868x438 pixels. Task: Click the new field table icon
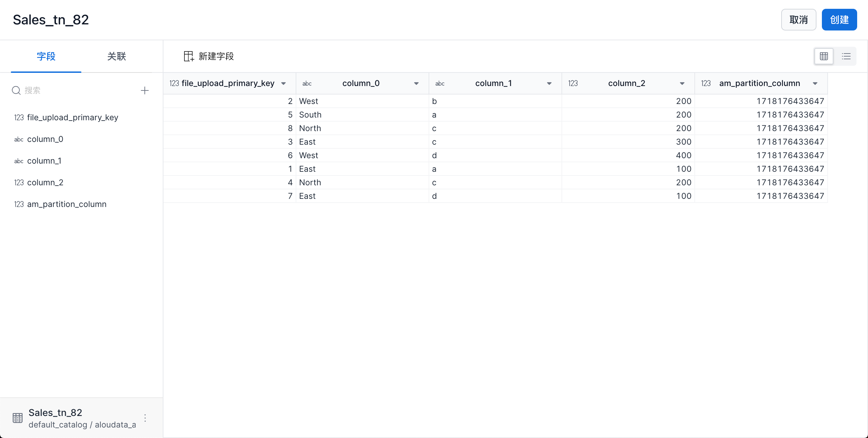[189, 56]
